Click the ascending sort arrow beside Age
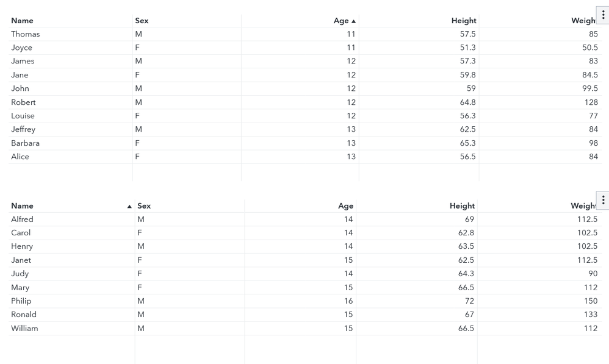609x364 pixels. click(354, 21)
